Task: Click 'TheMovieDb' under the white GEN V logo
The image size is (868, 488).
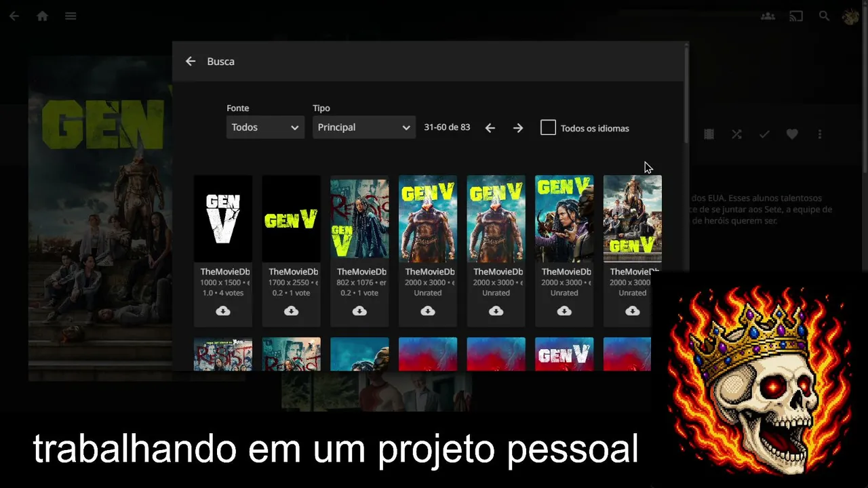Action: pyautogui.click(x=225, y=272)
